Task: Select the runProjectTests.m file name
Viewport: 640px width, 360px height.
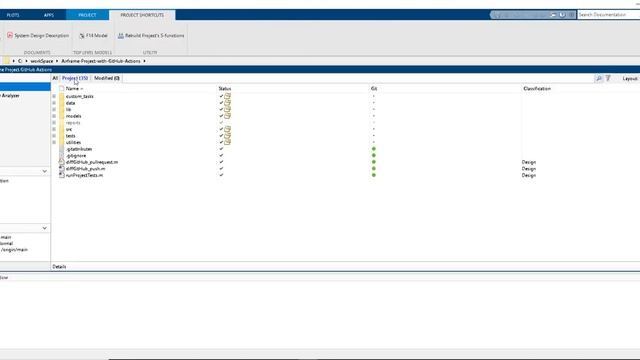Action: pyautogui.click(x=84, y=175)
